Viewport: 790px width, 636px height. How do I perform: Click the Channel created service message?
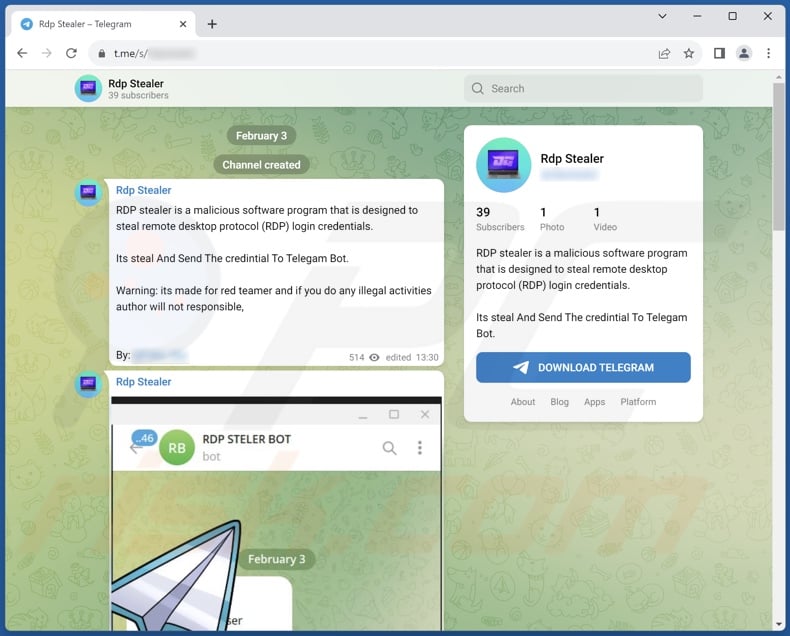coord(261,165)
